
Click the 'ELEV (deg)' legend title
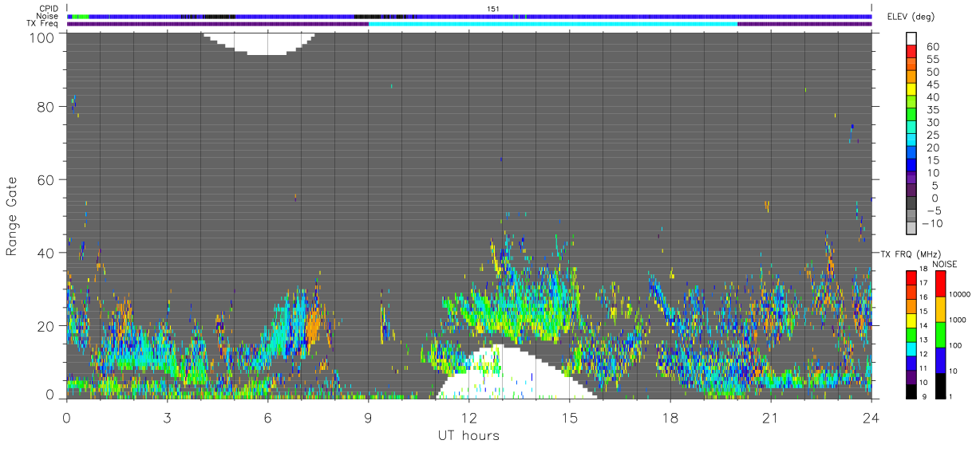pos(911,17)
